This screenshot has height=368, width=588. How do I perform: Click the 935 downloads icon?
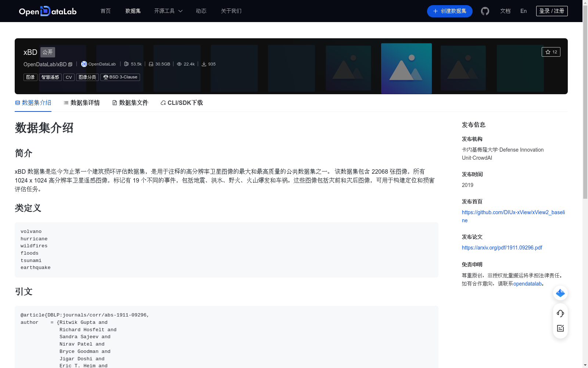point(204,64)
